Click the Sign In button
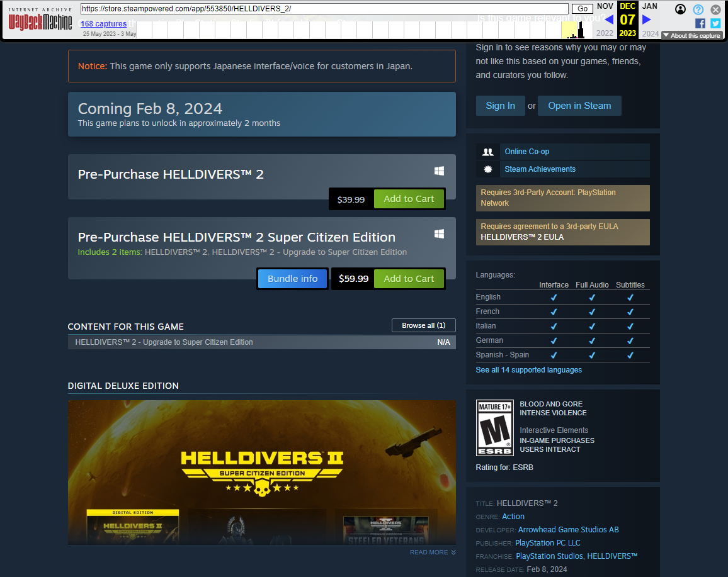This screenshot has height=577, width=728. [x=500, y=106]
